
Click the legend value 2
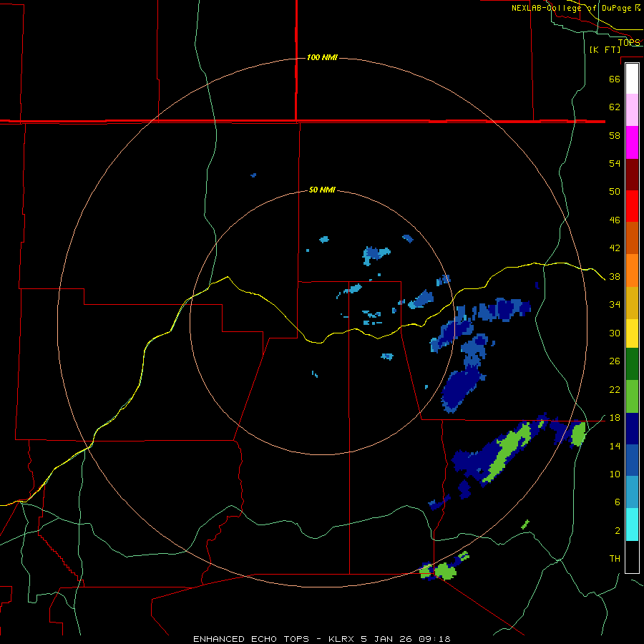[617, 531]
